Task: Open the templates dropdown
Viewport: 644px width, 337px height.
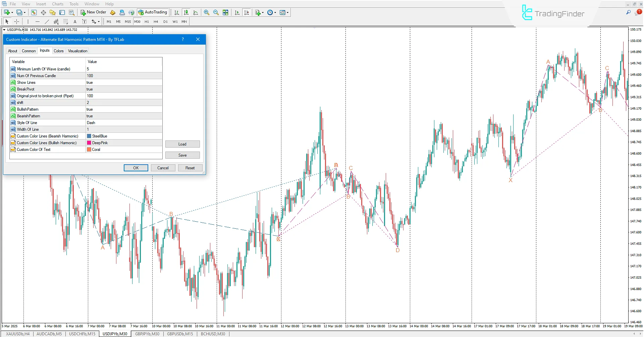Action: tap(288, 12)
